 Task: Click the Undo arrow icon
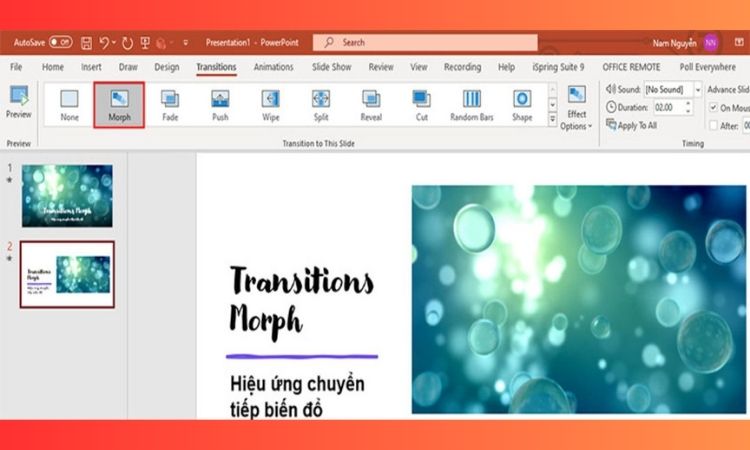point(104,43)
